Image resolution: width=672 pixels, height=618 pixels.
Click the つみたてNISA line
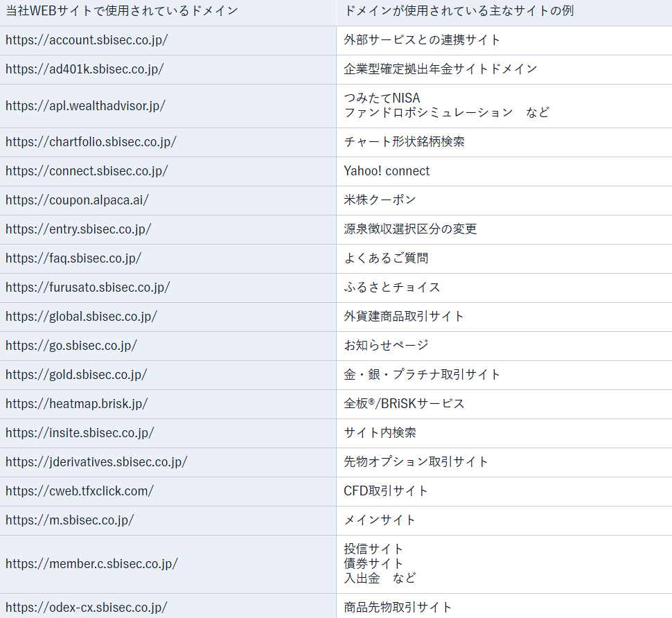(382, 98)
